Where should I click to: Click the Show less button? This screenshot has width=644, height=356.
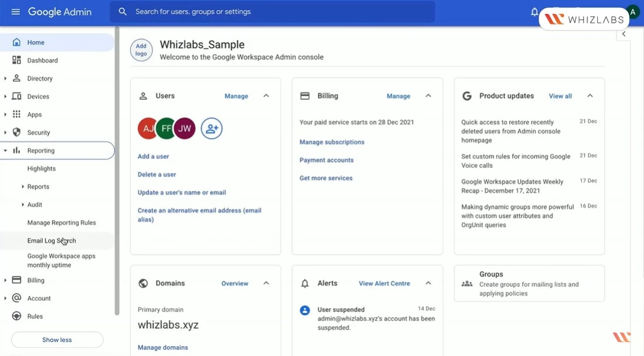pyautogui.click(x=57, y=340)
